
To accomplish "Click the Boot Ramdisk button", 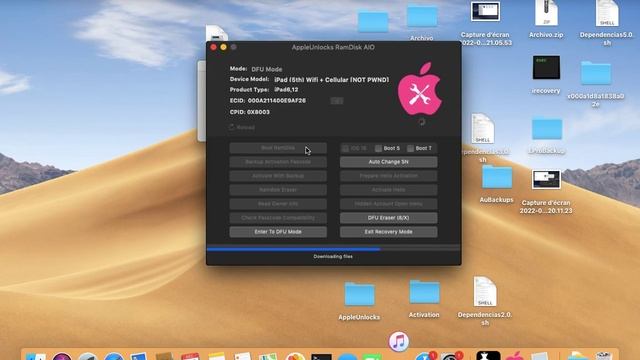I will pos(278,148).
